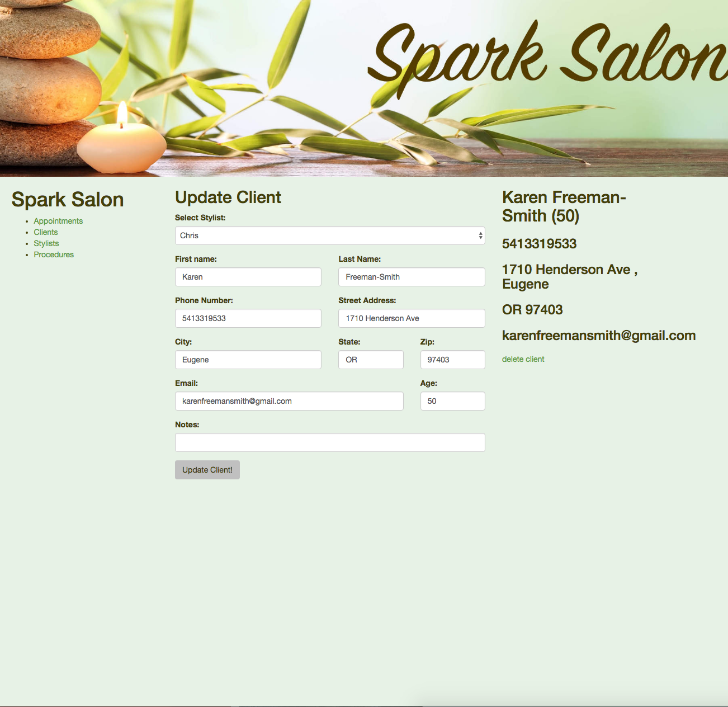Select the Phone Number input field
The image size is (728, 707).
click(248, 318)
